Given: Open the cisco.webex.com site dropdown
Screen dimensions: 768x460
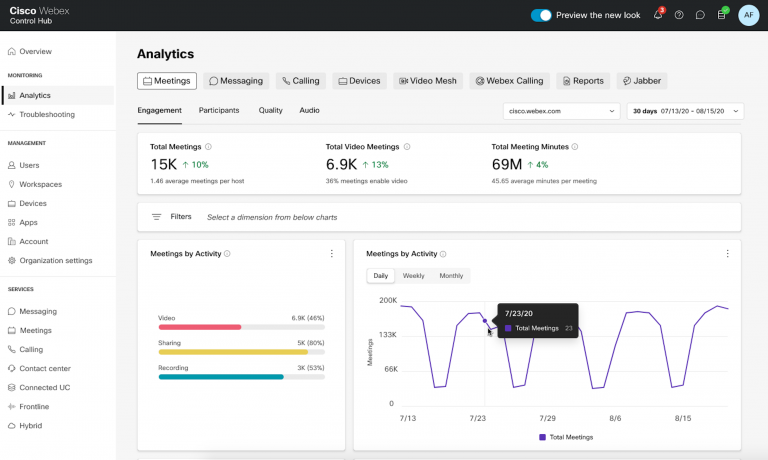Looking at the screenshot, I should click(561, 111).
